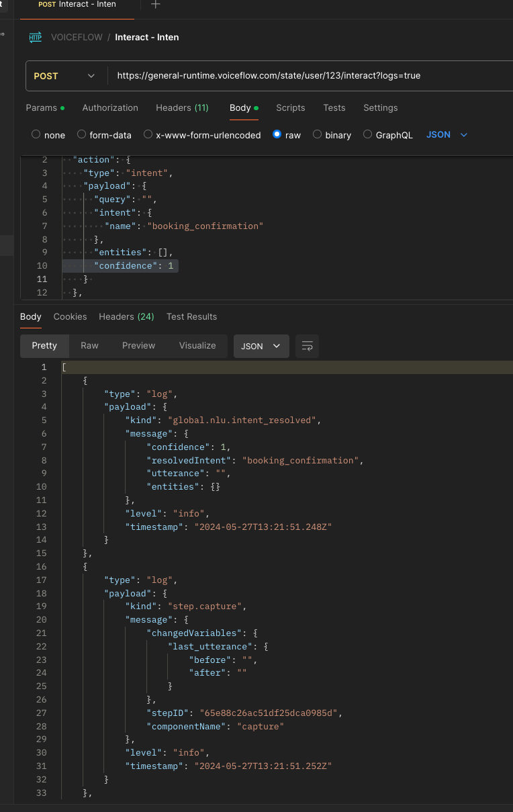Click response line number 1 opening bracket
513x812 pixels.
click(x=64, y=367)
